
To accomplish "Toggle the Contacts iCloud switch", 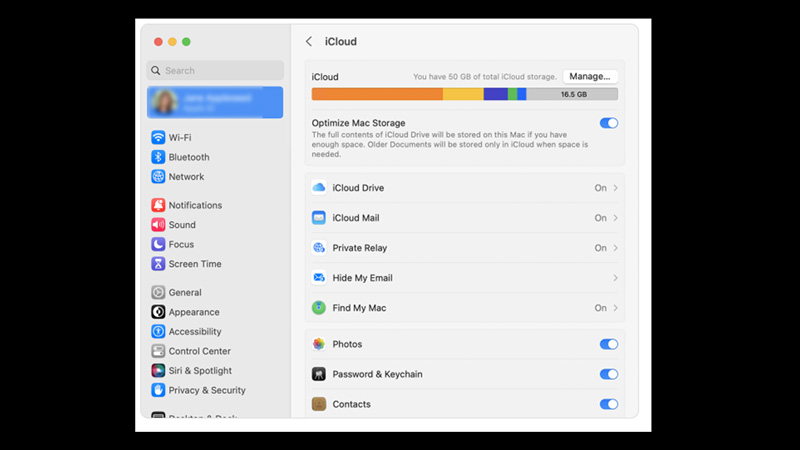I will 609,404.
